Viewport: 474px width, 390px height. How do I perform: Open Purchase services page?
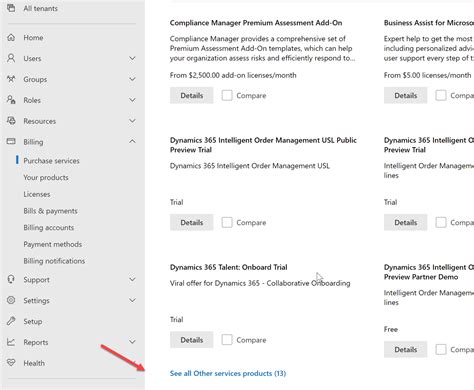coord(51,161)
